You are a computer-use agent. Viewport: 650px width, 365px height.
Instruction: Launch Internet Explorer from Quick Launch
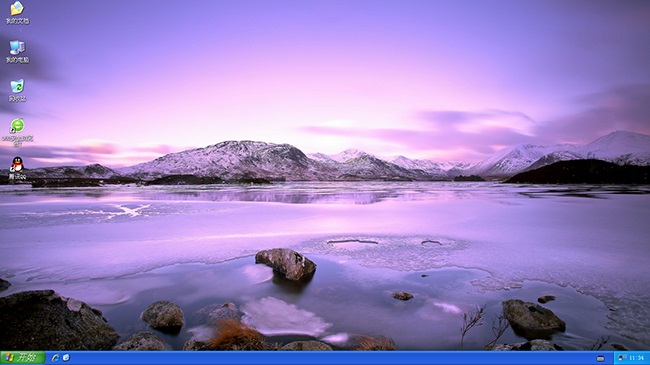[x=56, y=358]
